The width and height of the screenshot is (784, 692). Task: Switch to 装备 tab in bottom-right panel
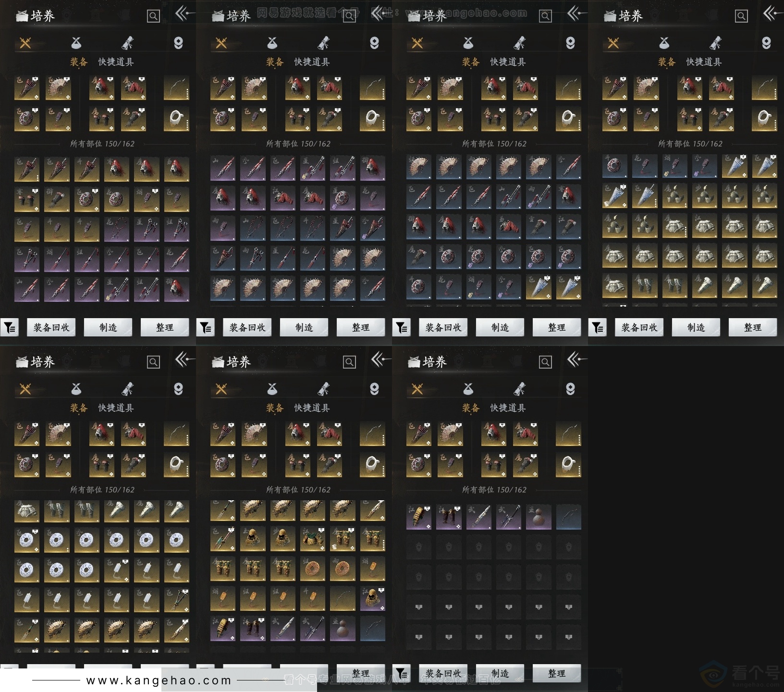pos(471,408)
